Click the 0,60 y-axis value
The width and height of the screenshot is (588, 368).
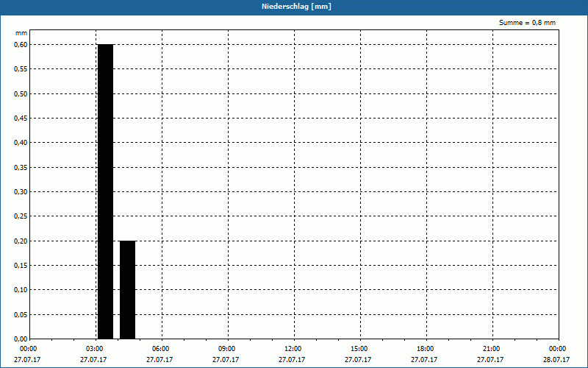tap(21, 44)
